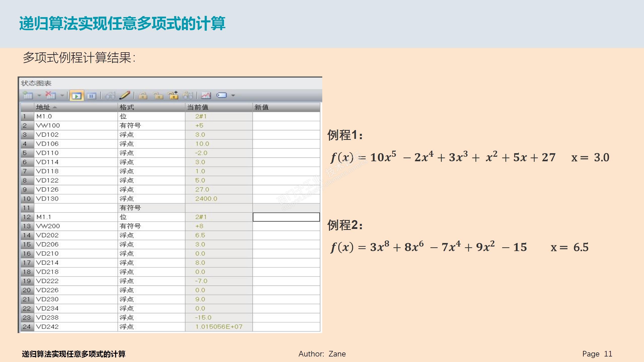Open the dropdown arrow next to Delete row
Screen dimensions: 644x362
(x=62, y=96)
